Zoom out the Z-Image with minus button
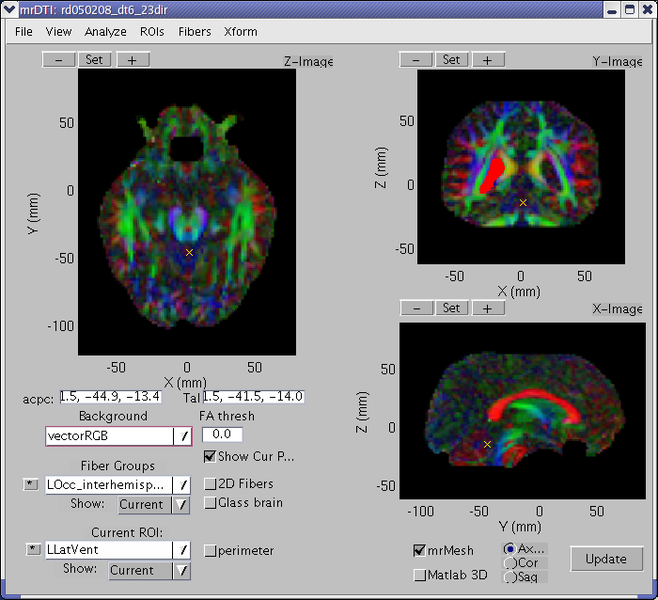658x600 pixels. 58,60
